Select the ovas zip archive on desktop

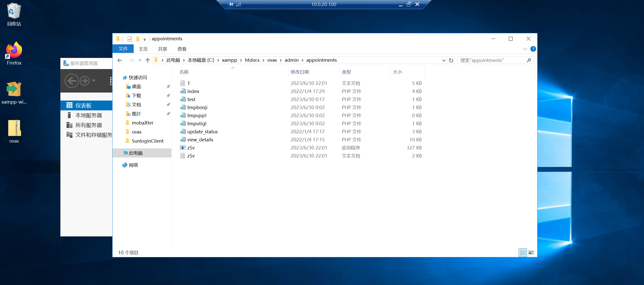click(14, 132)
